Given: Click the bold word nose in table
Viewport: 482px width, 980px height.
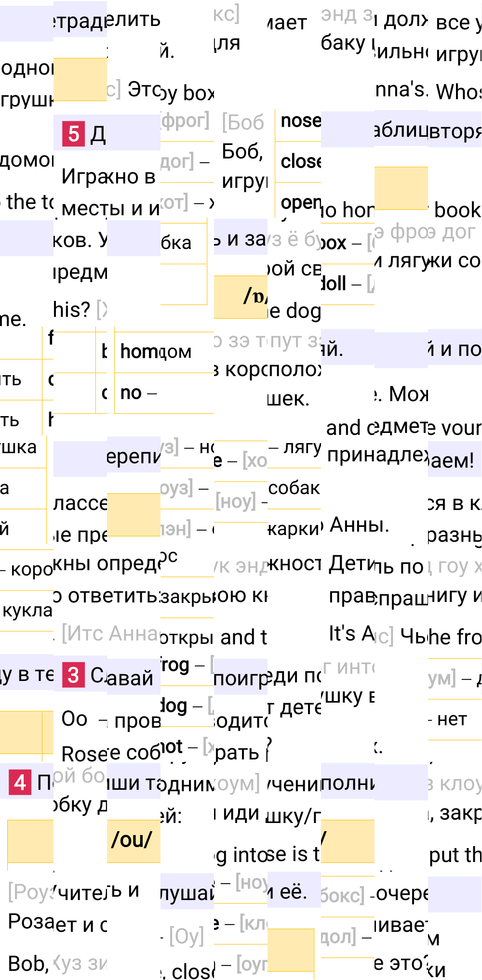Looking at the screenshot, I should tap(300, 121).
